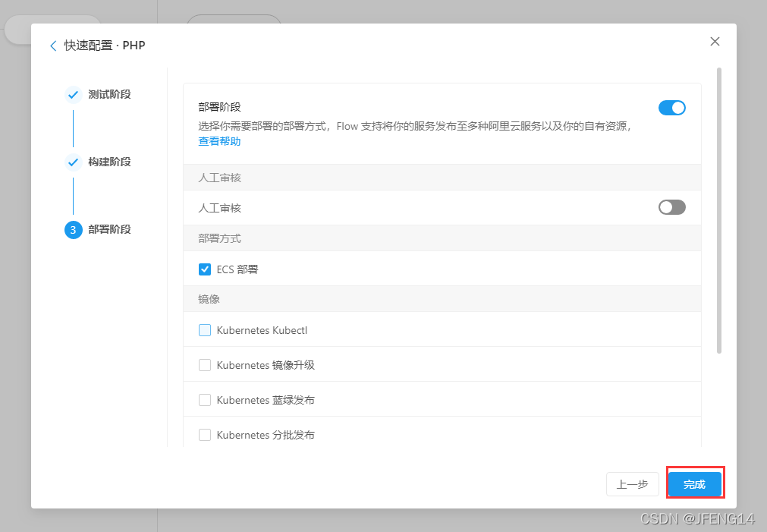This screenshot has height=532, width=767.
Task: Uncheck the ECS 部署 checkbox
Action: coord(205,269)
